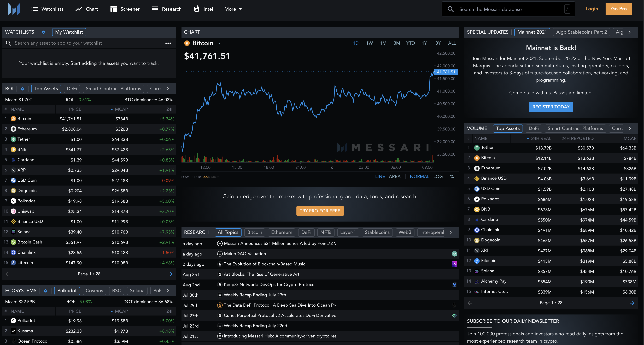The image size is (644, 345).
Task: Click the watchlist search magnifier icon
Action: 8,43
